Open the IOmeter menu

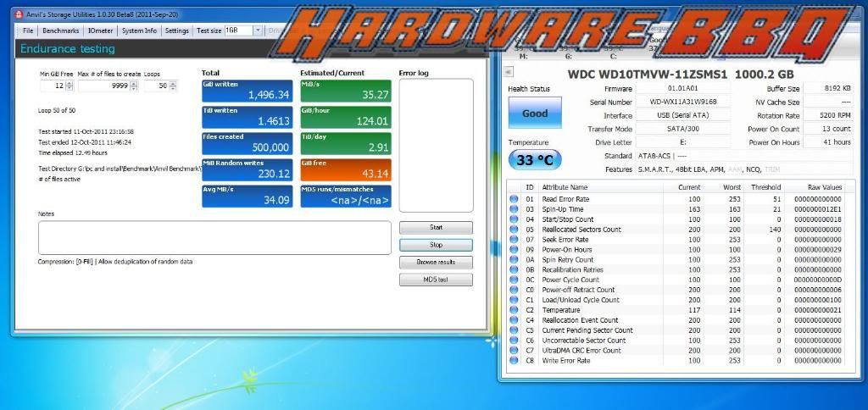click(102, 30)
